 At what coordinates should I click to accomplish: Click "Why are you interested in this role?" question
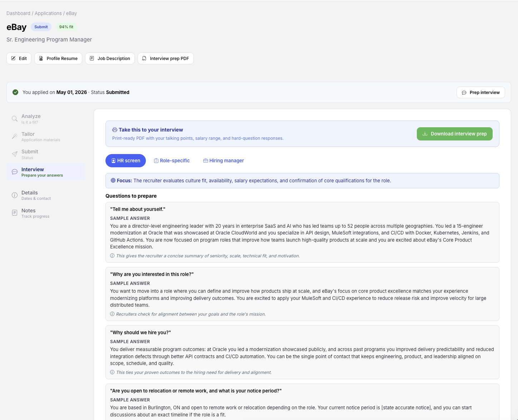click(152, 274)
